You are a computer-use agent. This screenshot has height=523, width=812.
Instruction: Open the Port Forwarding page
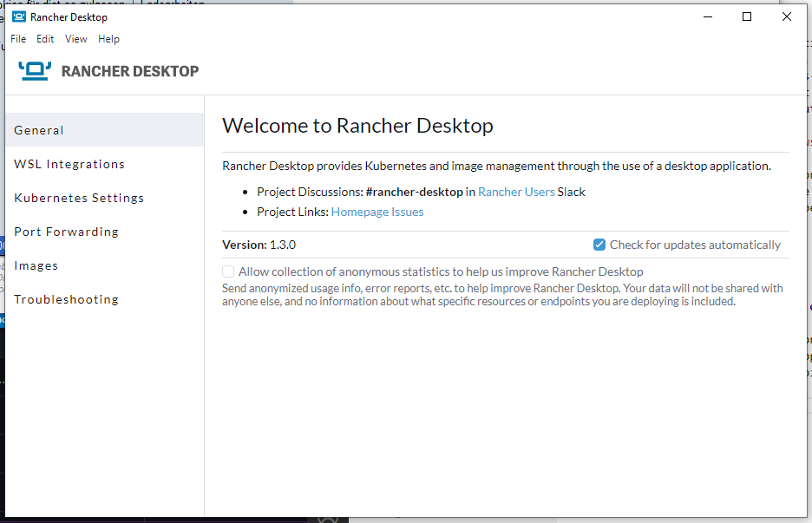click(66, 231)
